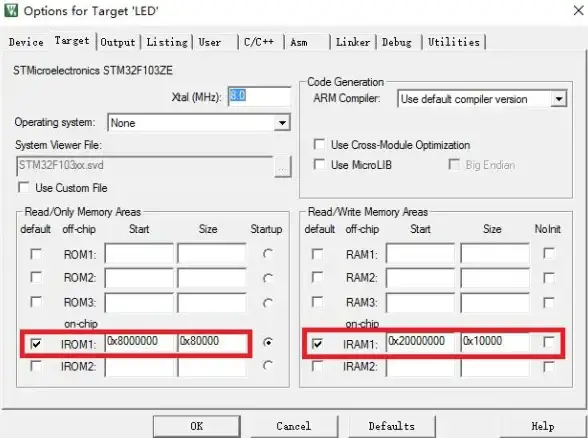This screenshot has height=438, width=588.
Task: Confirm settings with the OK button
Action: [x=196, y=426]
